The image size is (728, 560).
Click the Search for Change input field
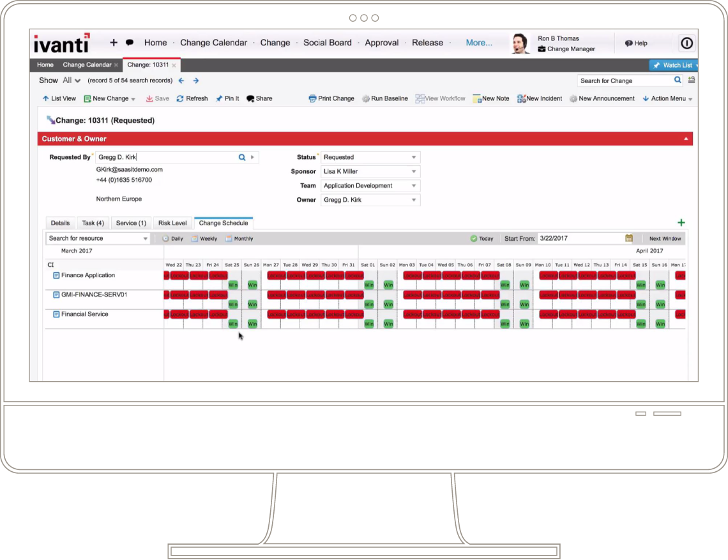625,81
